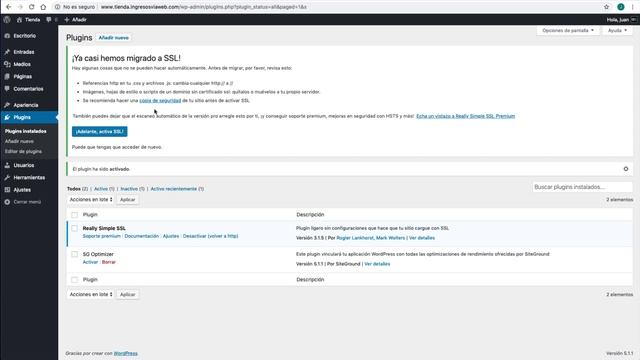Screen dimensions: 640x360
Task: Click the Añadir plus in admin bar
Action: [76, 20]
